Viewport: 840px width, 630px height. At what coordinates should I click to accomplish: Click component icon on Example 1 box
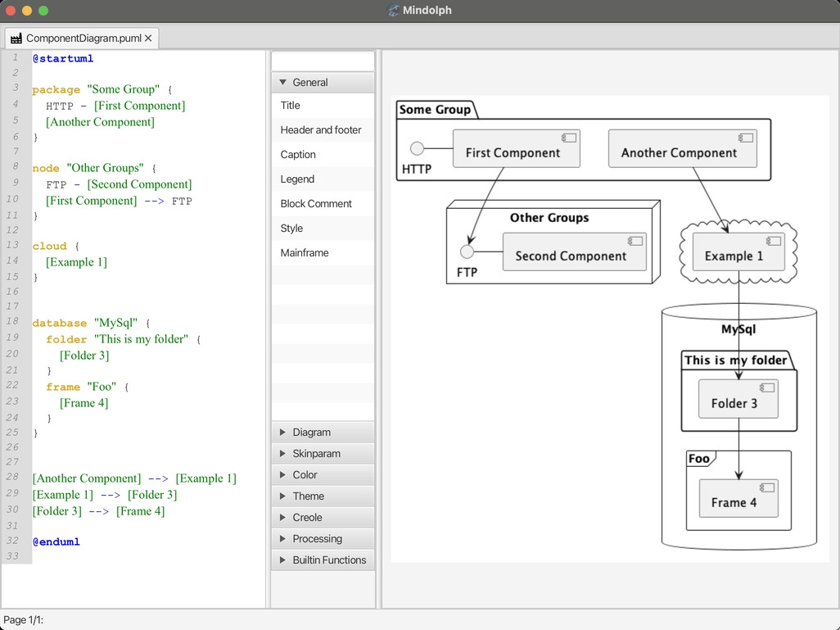click(x=773, y=242)
